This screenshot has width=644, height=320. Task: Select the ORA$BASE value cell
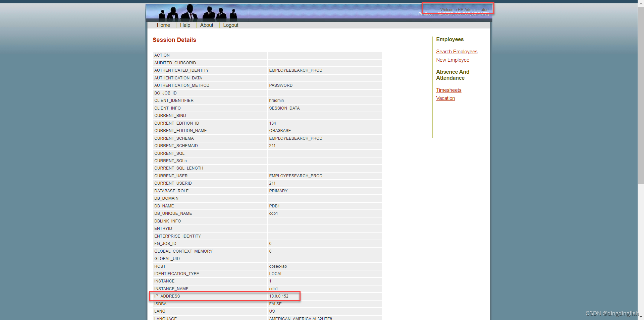[x=325, y=131]
